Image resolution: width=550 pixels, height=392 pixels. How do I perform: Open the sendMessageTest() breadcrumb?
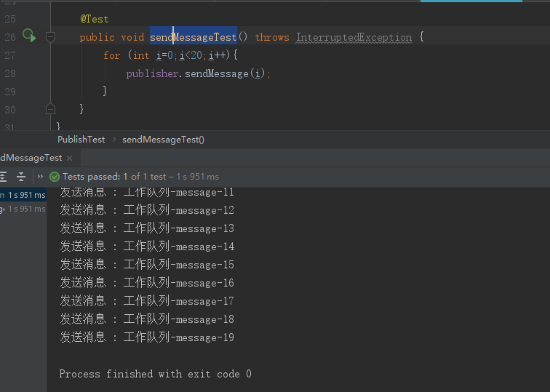[163, 140]
